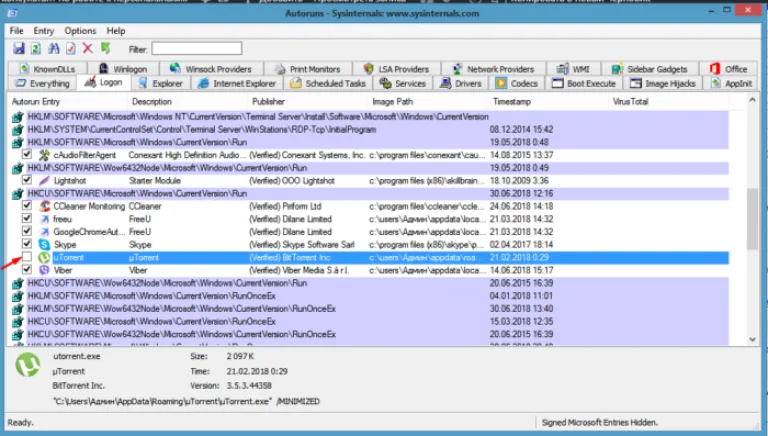
Task: Open the Help menu
Action: (116, 31)
